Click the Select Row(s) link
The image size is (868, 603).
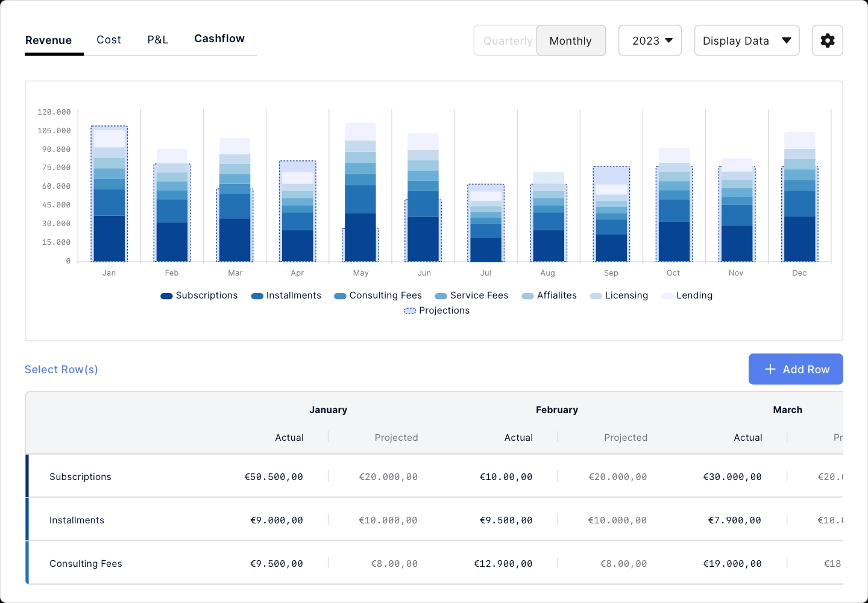coord(61,369)
